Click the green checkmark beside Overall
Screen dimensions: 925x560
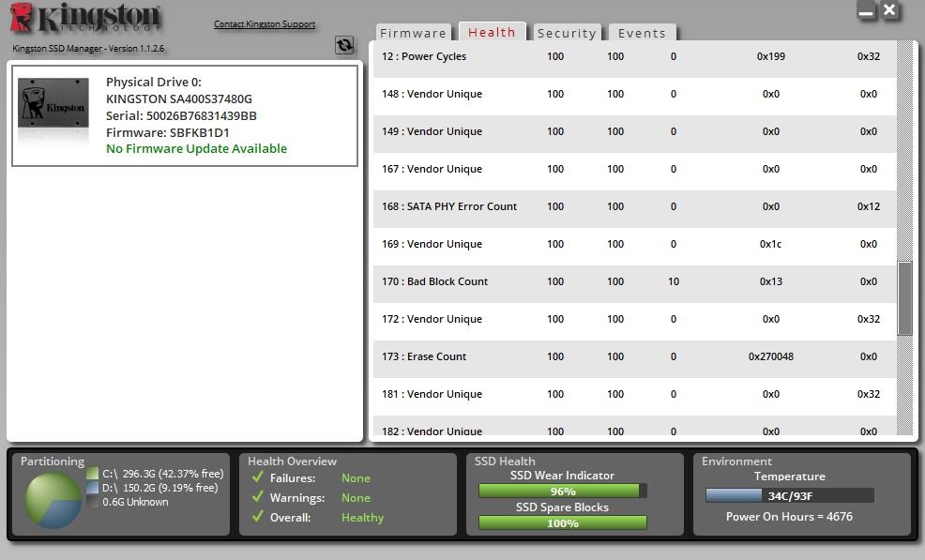click(257, 516)
